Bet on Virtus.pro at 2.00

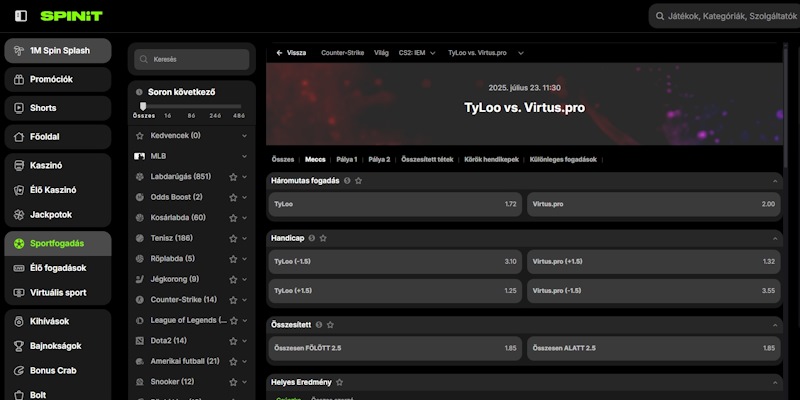[654, 204]
